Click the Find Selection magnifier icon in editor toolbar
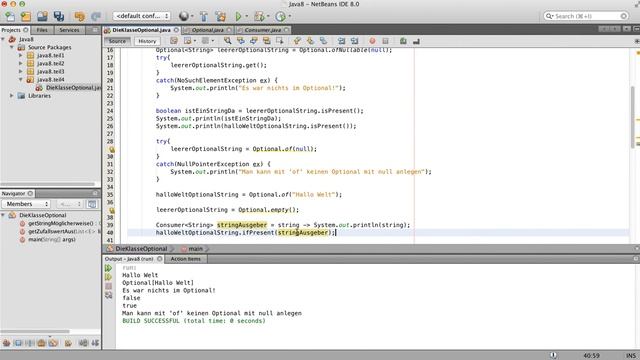The image size is (640, 360). 227,41
